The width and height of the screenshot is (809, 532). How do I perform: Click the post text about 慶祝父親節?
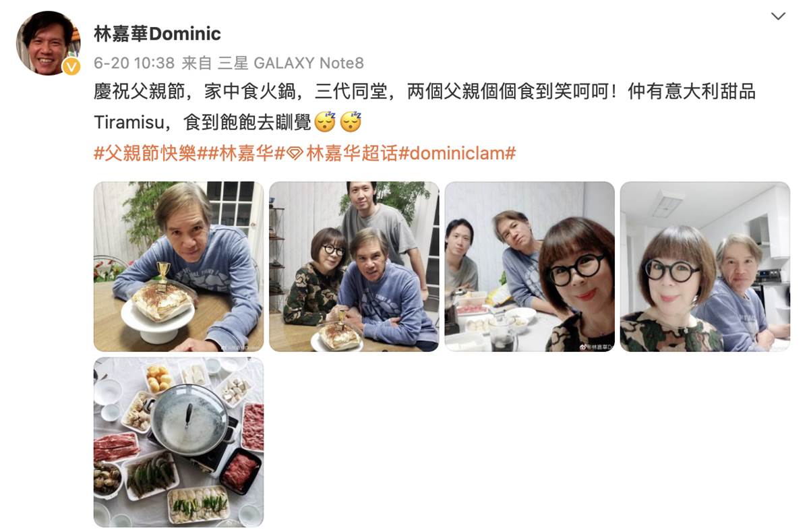tap(425, 106)
